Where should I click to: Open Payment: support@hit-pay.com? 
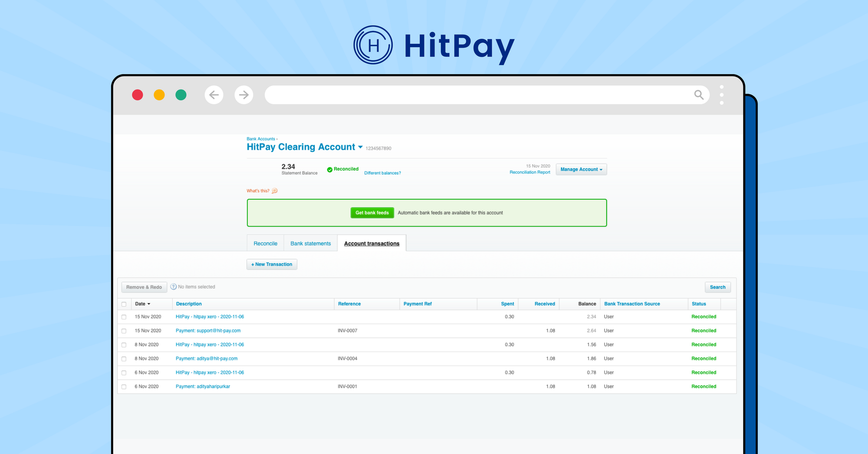(208, 331)
